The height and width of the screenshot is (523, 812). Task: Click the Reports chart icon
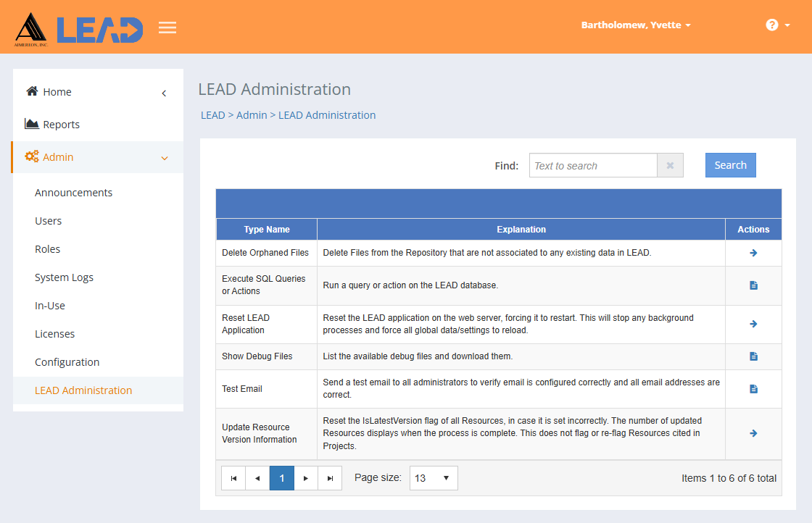click(x=32, y=124)
